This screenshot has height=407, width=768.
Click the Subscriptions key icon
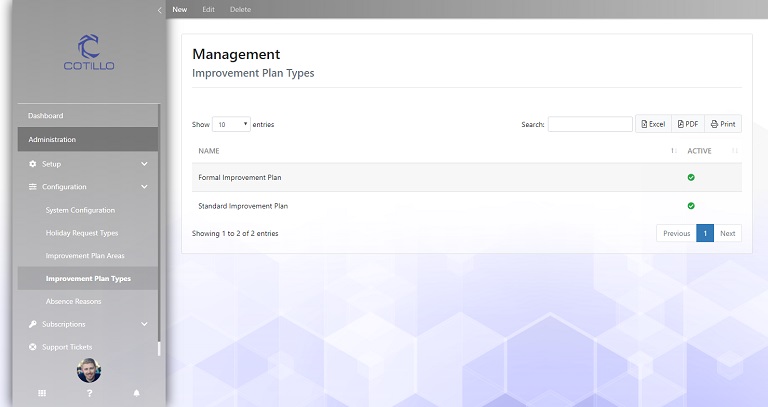(x=32, y=324)
